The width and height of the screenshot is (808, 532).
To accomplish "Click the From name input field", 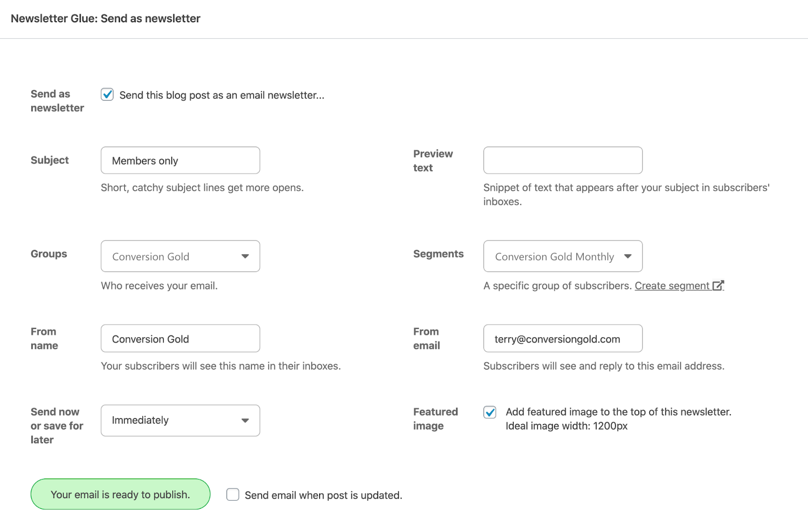I will point(180,339).
